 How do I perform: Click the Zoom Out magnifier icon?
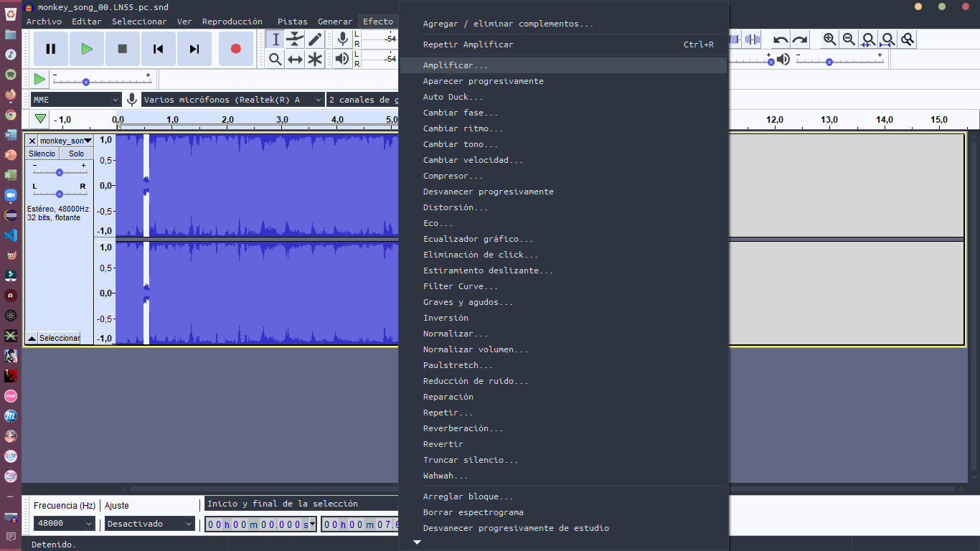(x=849, y=39)
